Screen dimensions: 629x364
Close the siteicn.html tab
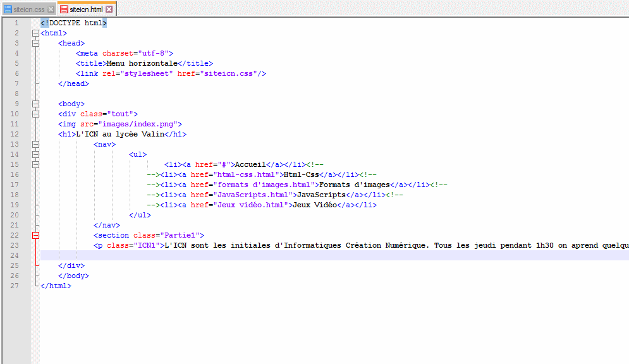[x=109, y=9]
